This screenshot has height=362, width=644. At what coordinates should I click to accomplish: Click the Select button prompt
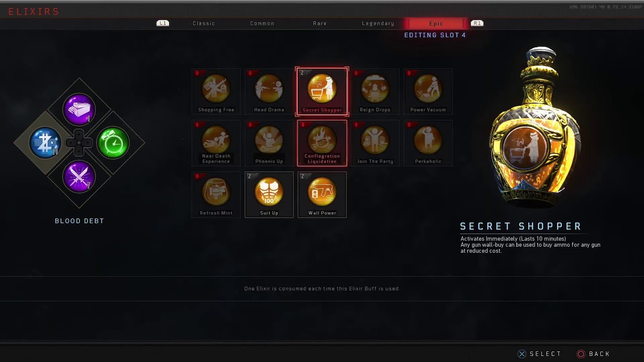coord(539,354)
